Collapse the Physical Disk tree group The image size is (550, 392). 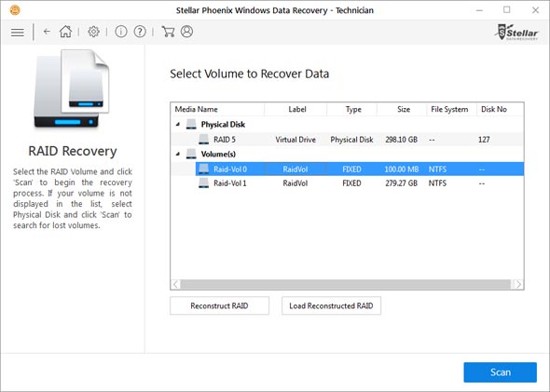click(178, 124)
